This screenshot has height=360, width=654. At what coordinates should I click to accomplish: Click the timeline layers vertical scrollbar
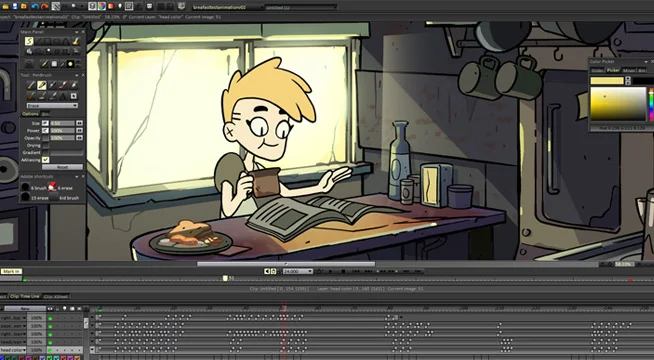point(86,322)
